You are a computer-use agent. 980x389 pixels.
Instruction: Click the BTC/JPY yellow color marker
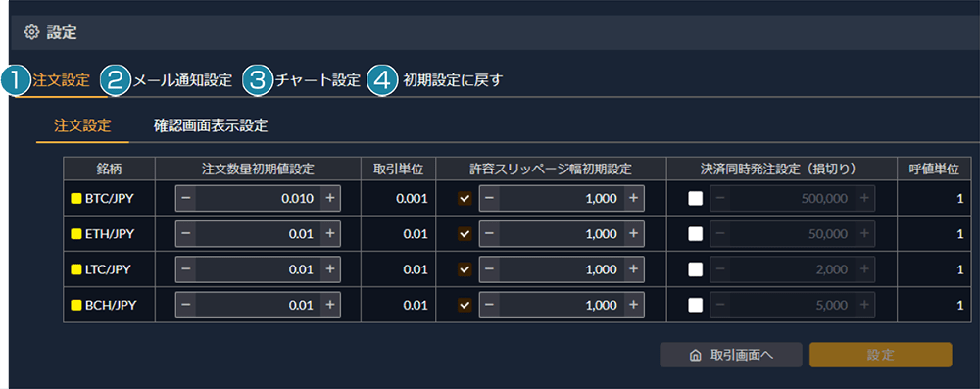click(x=76, y=199)
